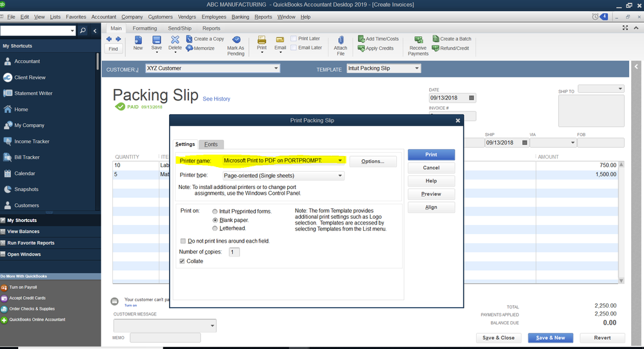Click the MEMO input field
This screenshot has width=644, height=349.
(x=165, y=337)
